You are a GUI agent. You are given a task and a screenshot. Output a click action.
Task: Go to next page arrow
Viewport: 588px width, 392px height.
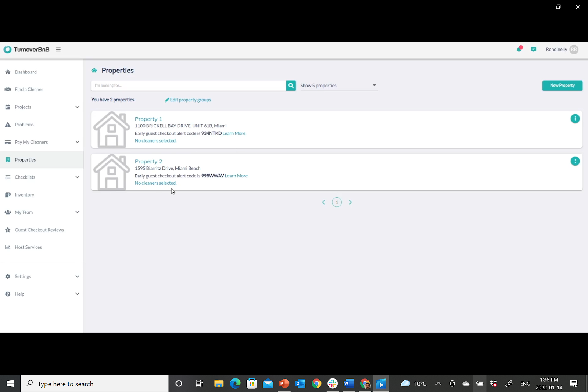pyautogui.click(x=350, y=202)
